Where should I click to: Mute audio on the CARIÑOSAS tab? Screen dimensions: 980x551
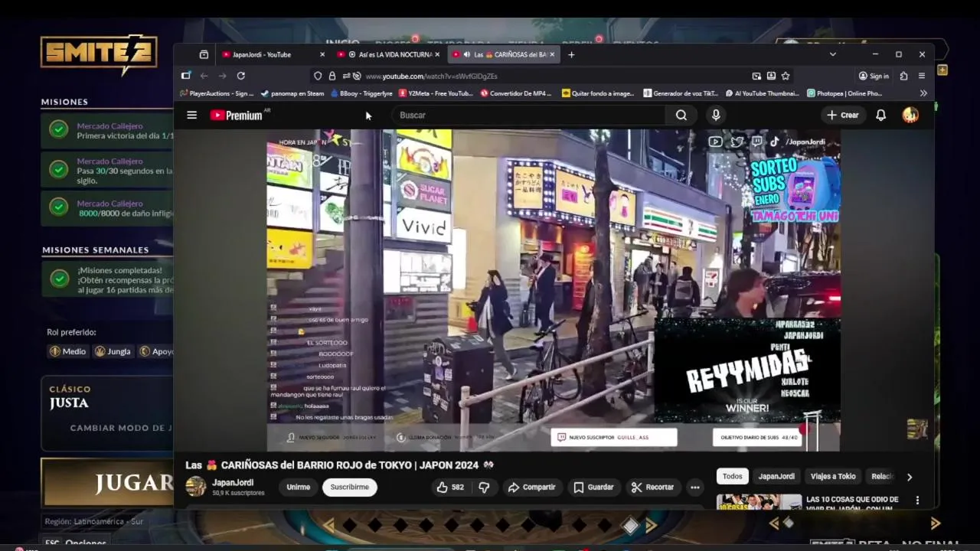466,54
